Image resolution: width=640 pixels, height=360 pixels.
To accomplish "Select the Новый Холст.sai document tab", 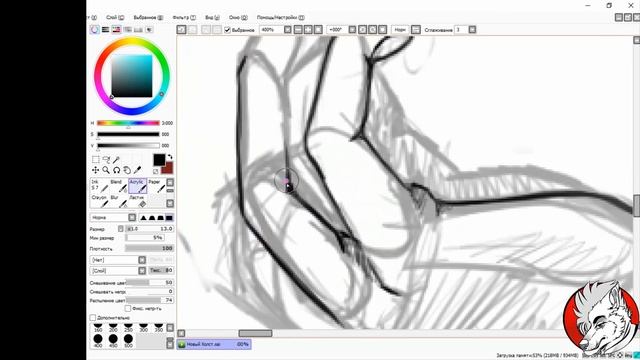I will pos(214,344).
